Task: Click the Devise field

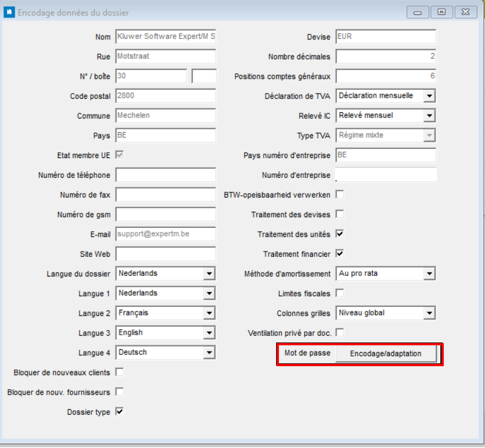Action: (x=386, y=37)
